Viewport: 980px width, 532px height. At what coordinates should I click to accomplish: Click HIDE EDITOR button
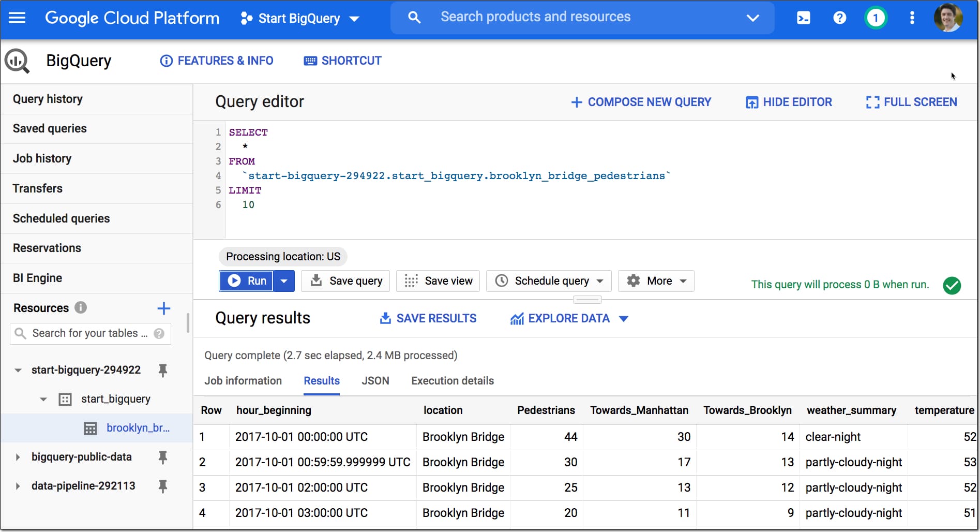point(789,102)
